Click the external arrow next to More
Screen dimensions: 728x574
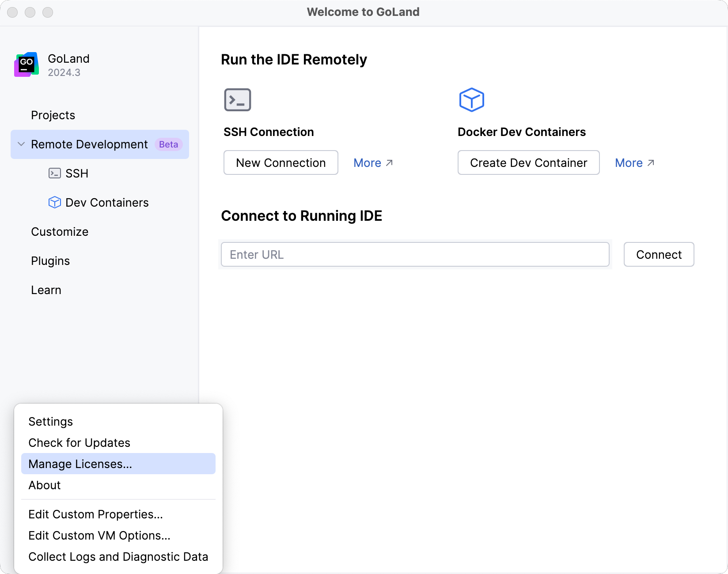[389, 162]
